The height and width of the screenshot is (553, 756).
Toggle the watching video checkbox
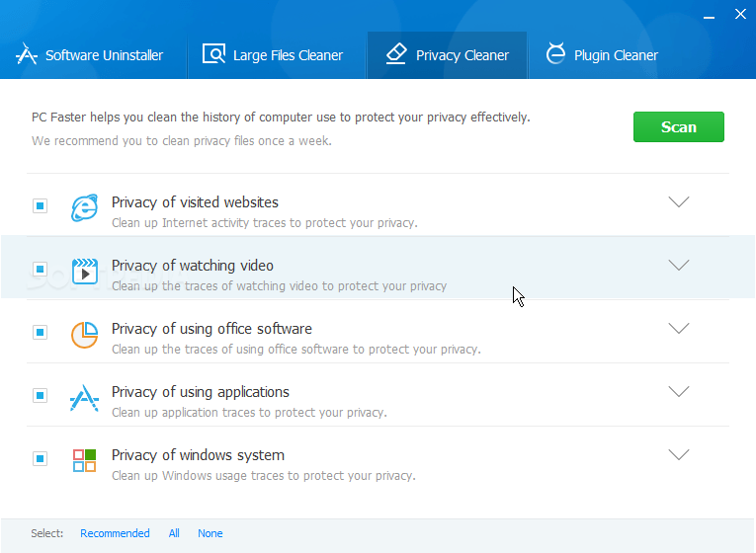tap(40, 269)
